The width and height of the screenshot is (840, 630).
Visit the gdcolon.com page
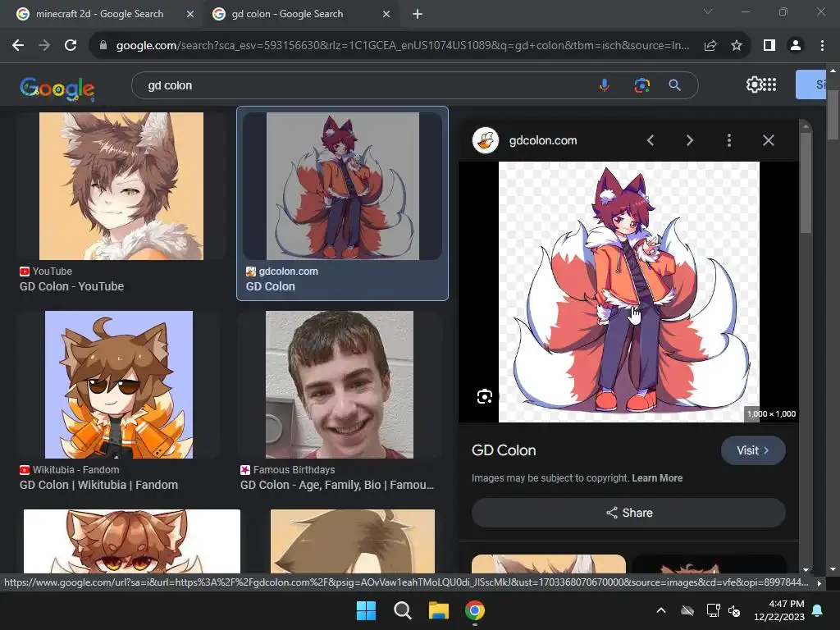[x=753, y=450]
